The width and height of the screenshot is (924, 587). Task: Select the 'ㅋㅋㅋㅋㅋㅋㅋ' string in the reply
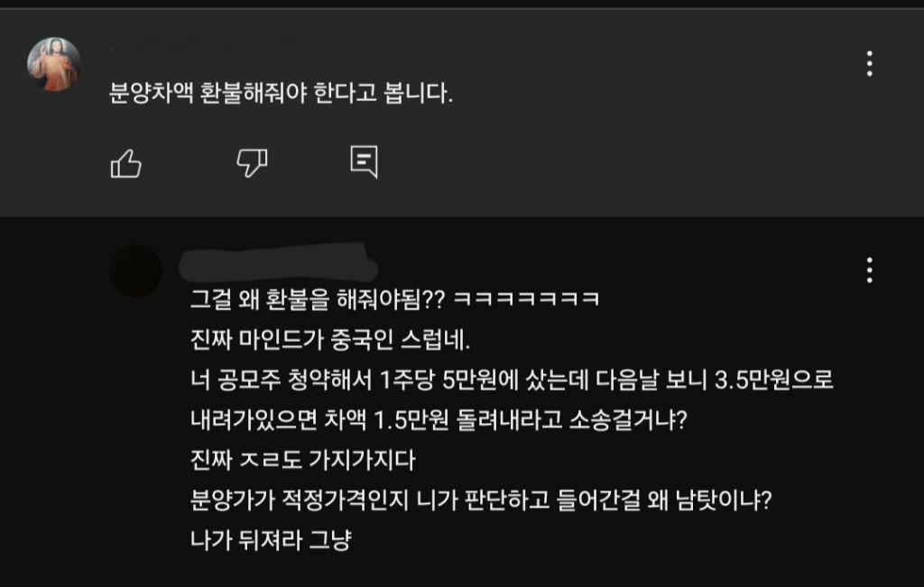pos(526,299)
